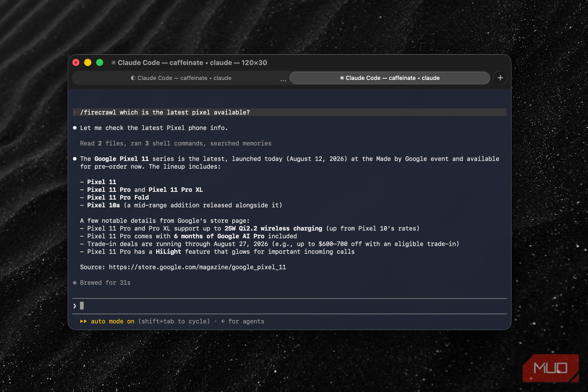588x392 pixels.
Task: Open a new terminal tab with plus button
Action: (500, 78)
